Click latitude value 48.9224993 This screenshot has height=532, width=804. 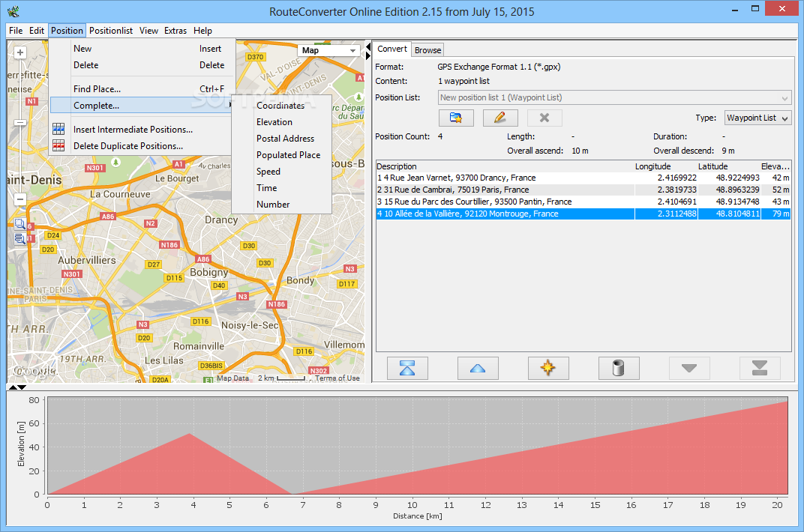pyautogui.click(x=737, y=178)
